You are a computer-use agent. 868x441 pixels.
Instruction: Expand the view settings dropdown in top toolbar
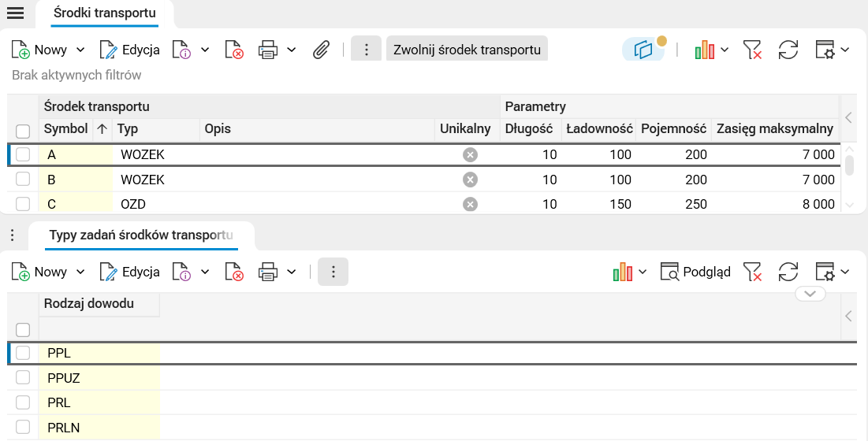click(x=845, y=50)
